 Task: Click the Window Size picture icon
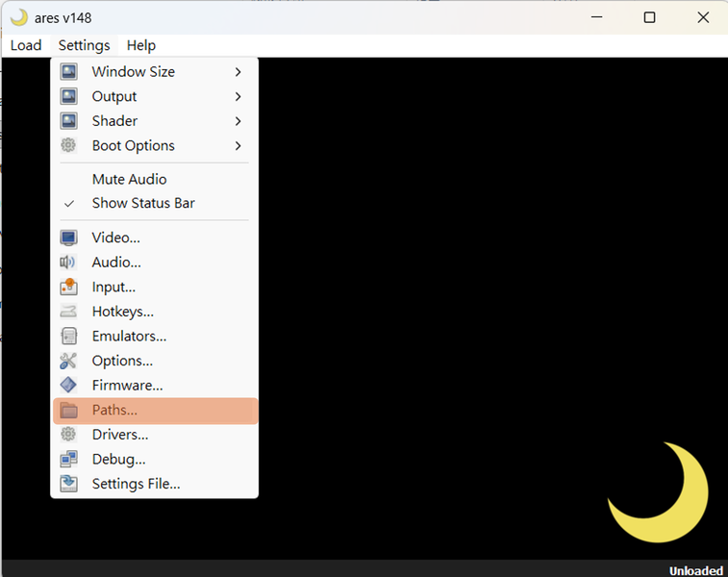[x=68, y=71]
